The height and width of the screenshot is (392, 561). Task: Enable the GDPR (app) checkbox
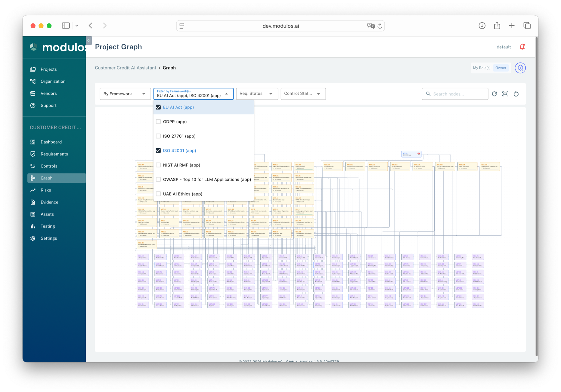tap(158, 122)
